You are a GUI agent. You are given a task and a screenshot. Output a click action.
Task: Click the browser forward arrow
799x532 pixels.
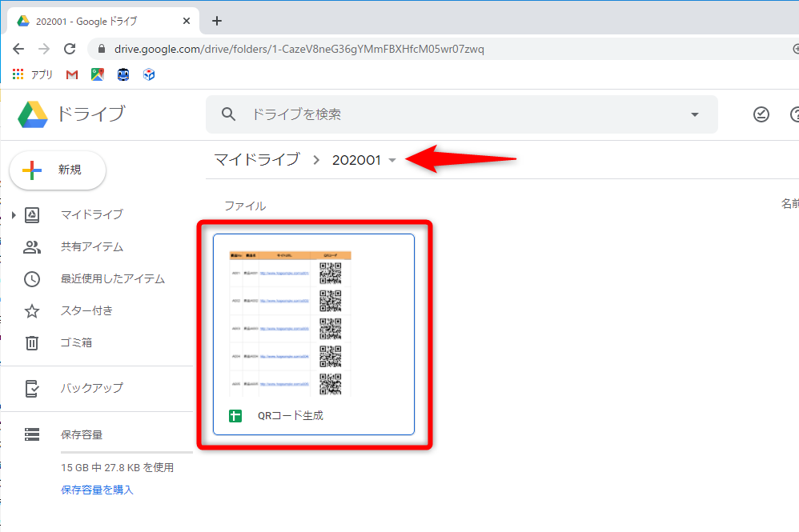[x=44, y=49]
